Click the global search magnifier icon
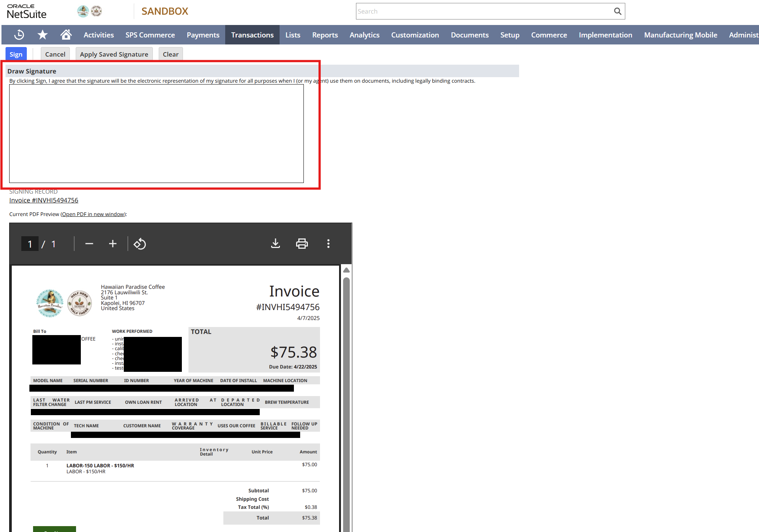759x532 pixels. (x=618, y=11)
